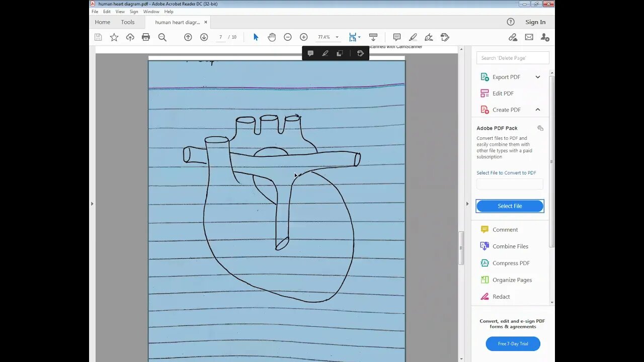This screenshot has height=362, width=644.
Task: Click the Search 'Delete Page' tools field
Action: point(513,58)
